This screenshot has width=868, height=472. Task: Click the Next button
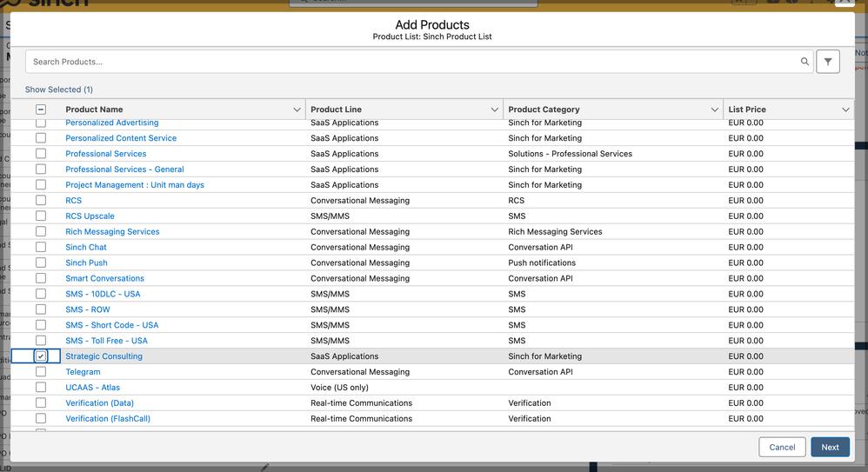tap(830, 447)
